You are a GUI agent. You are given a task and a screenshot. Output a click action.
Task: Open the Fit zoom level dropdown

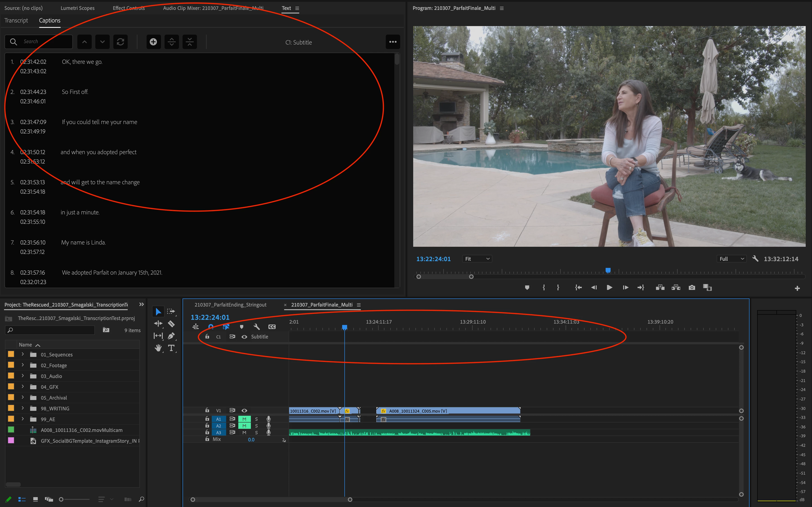tap(477, 259)
